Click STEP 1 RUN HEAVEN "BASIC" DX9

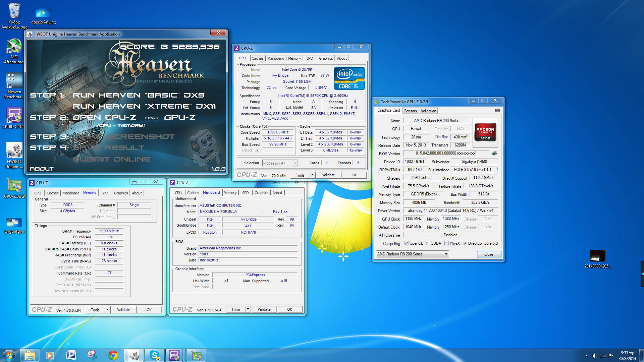(x=117, y=95)
